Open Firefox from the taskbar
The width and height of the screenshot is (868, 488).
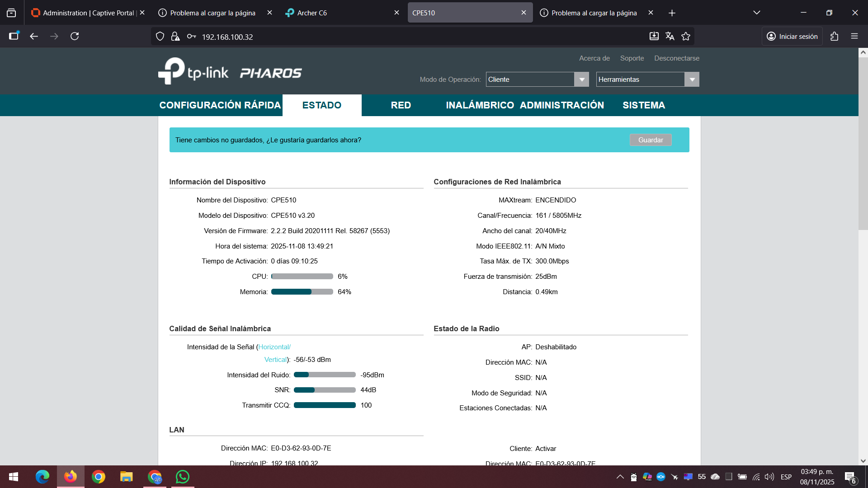71,477
